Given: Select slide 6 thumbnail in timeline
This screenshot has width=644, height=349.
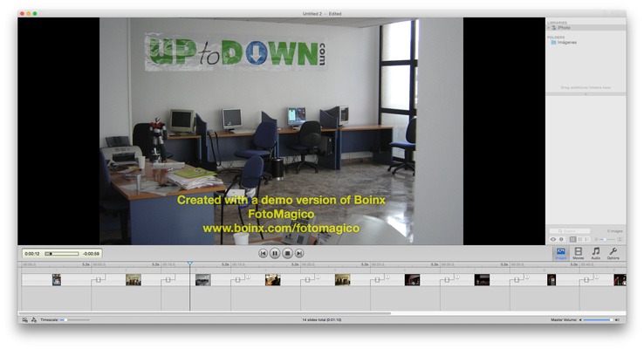Looking at the screenshot, I should (413, 279).
